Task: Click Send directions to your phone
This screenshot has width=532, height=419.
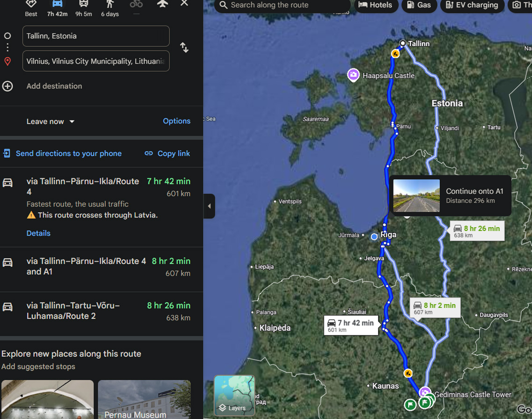Action: 63,153
